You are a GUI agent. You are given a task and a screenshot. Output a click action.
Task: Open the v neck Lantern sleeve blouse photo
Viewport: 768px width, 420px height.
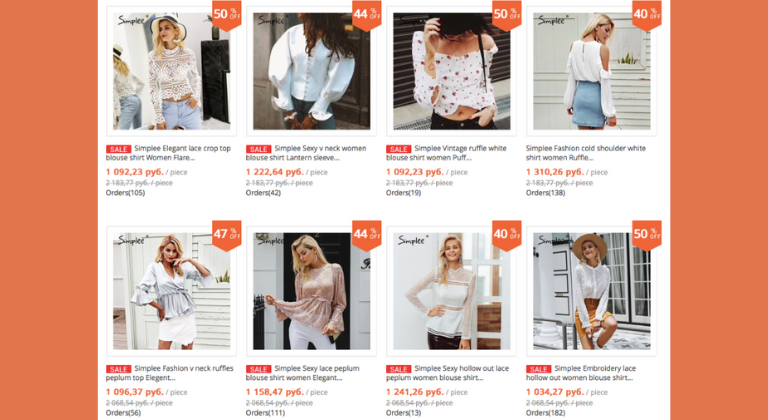coord(312,71)
